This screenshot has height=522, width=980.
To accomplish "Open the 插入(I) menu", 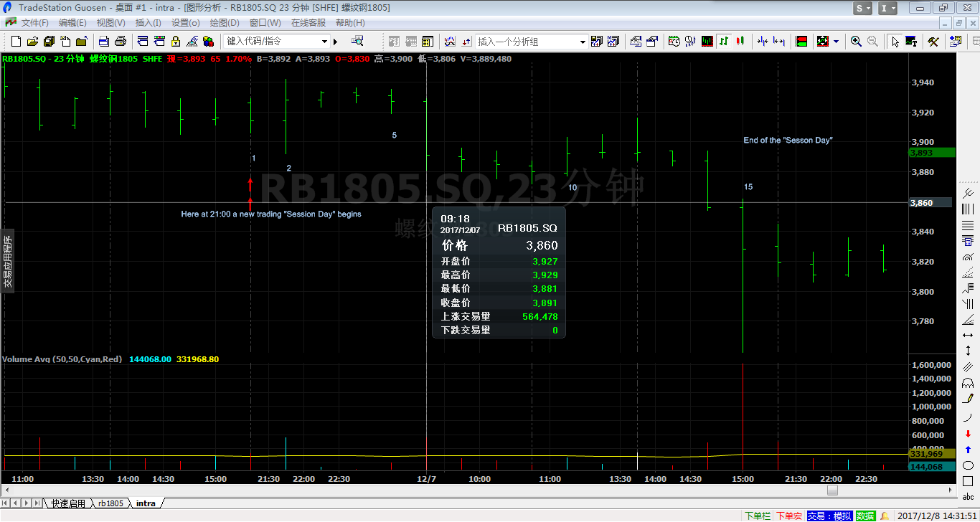I will [x=148, y=23].
